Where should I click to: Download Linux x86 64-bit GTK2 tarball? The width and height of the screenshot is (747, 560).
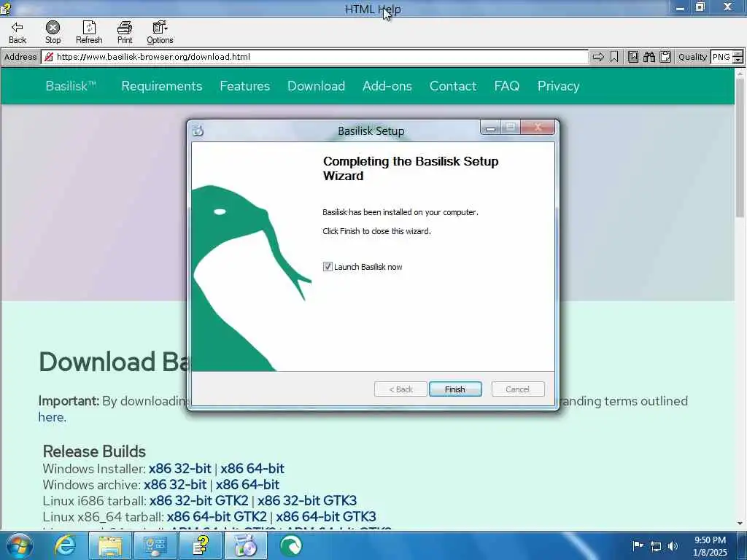pyautogui.click(x=217, y=517)
